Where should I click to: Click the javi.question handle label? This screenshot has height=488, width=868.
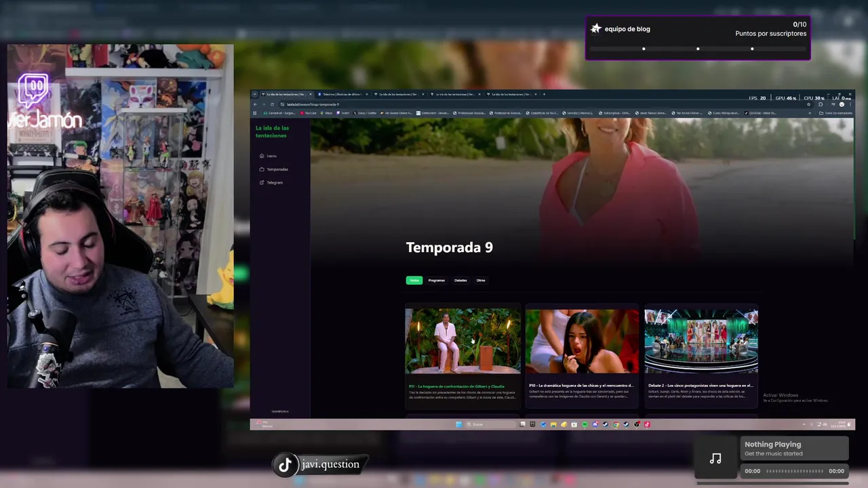pyautogui.click(x=330, y=464)
